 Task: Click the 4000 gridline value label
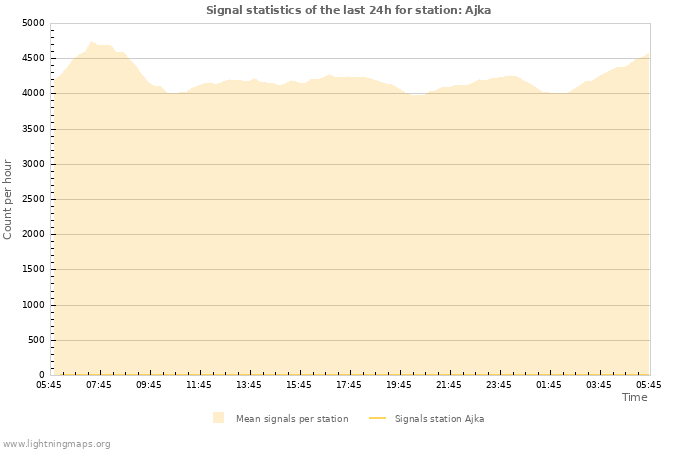click(x=33, y=94)
